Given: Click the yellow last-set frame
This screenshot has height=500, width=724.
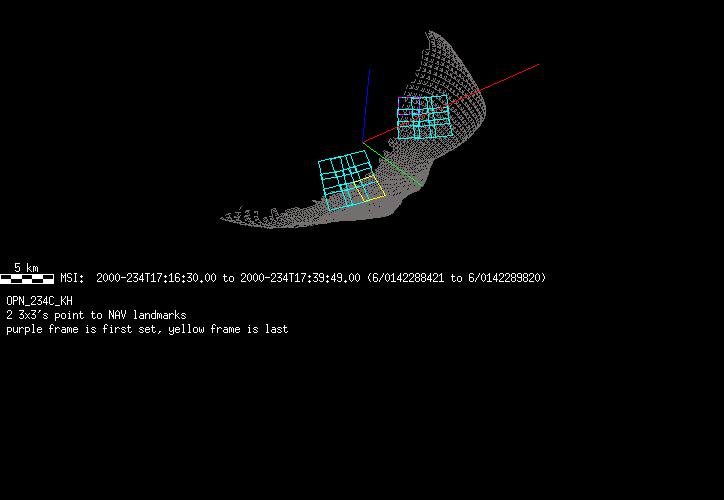Looking at the screenshot, I should click(x=370, y=188).
